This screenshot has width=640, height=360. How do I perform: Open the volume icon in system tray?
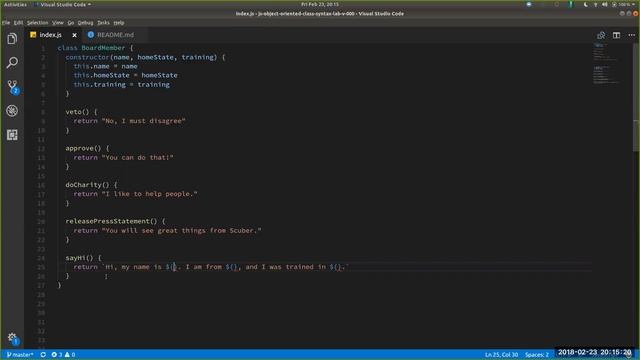(604, 4)
